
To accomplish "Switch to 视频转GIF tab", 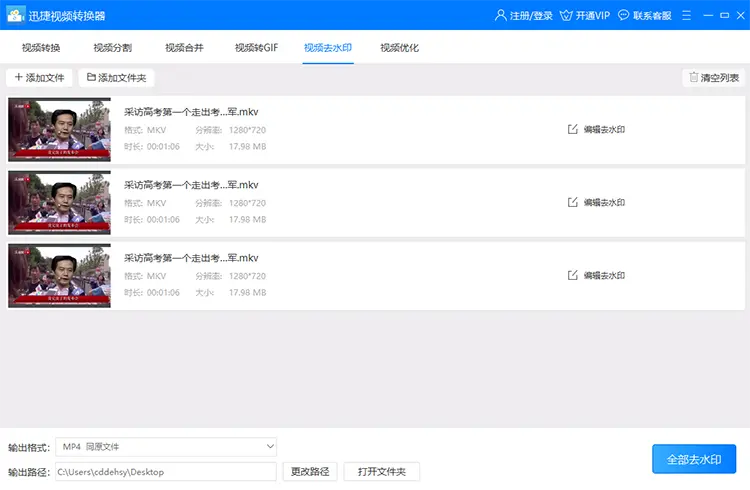I will click(256, 47).
